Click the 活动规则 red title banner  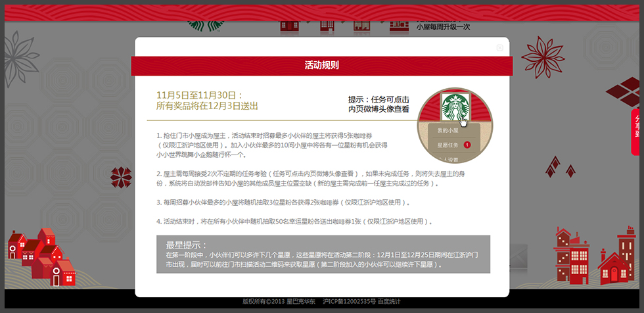321,66
